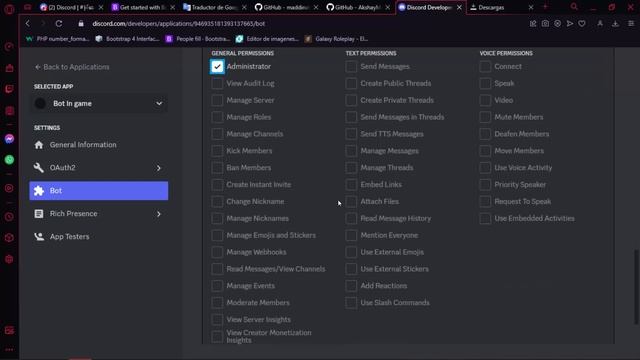Go back to the previous page

(28, 24)
